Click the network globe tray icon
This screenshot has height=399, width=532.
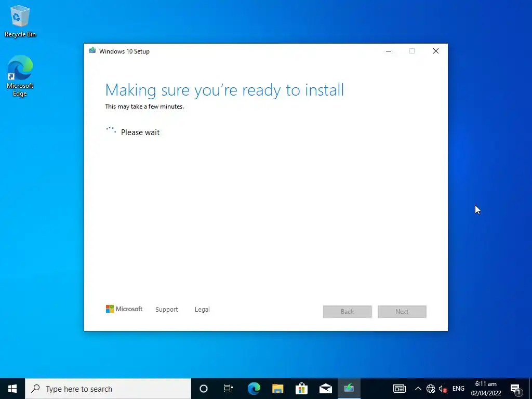[x=431, y=389]
